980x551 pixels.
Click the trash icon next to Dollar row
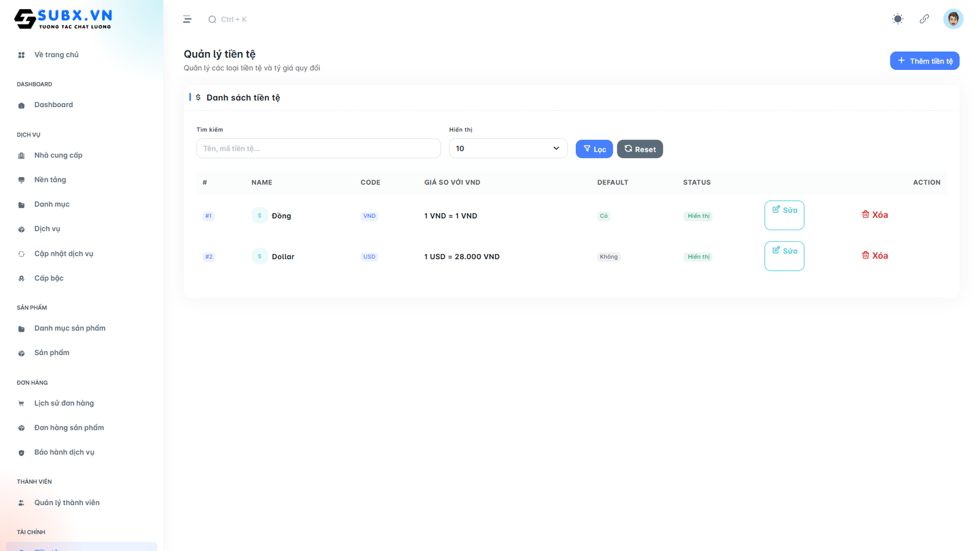click(x=865, y=255)
